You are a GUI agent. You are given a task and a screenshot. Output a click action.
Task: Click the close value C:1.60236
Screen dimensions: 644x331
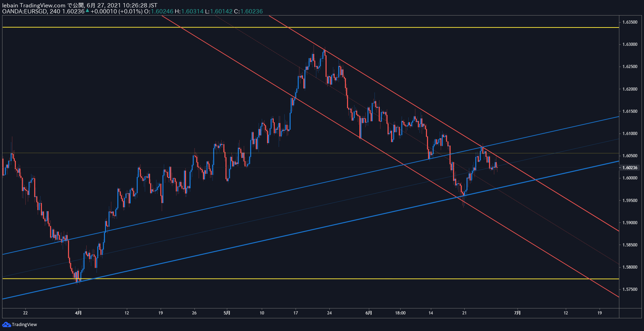[248, 11]
